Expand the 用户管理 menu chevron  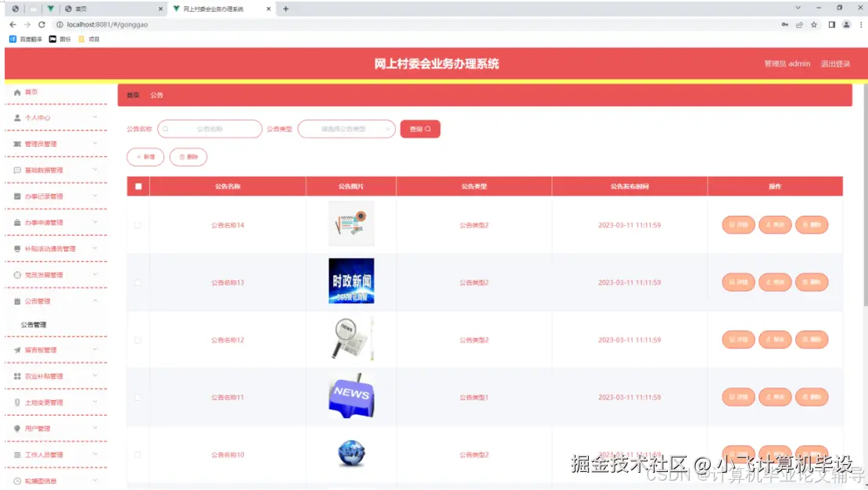click(95, 427)
